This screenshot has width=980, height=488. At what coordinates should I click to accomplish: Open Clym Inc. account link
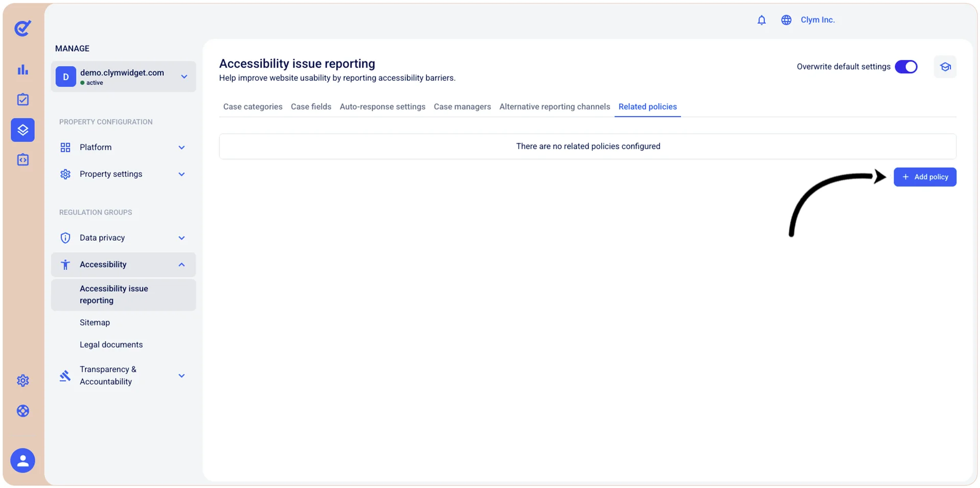pos(817,20)
